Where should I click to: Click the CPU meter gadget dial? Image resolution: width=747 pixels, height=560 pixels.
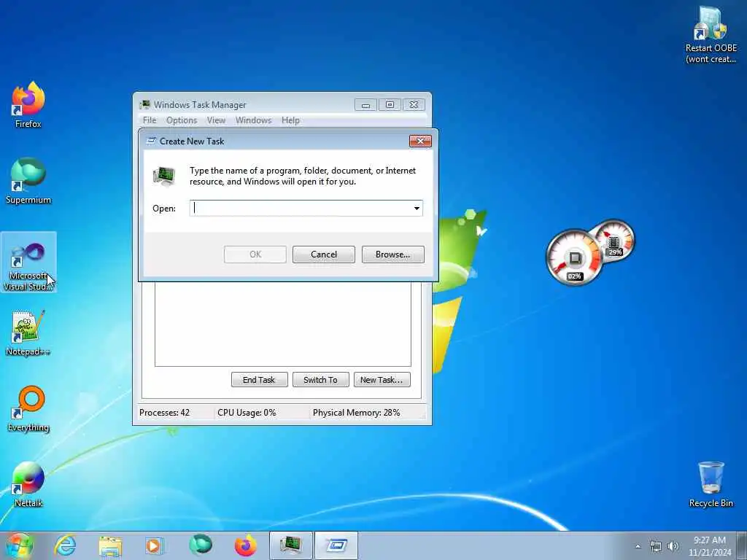point(575,258)
